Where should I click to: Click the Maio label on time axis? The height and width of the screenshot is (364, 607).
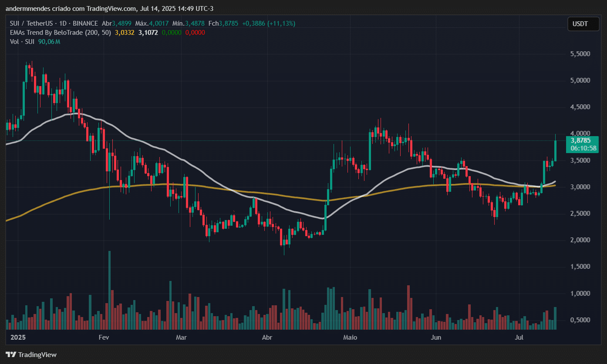[350, 337]
